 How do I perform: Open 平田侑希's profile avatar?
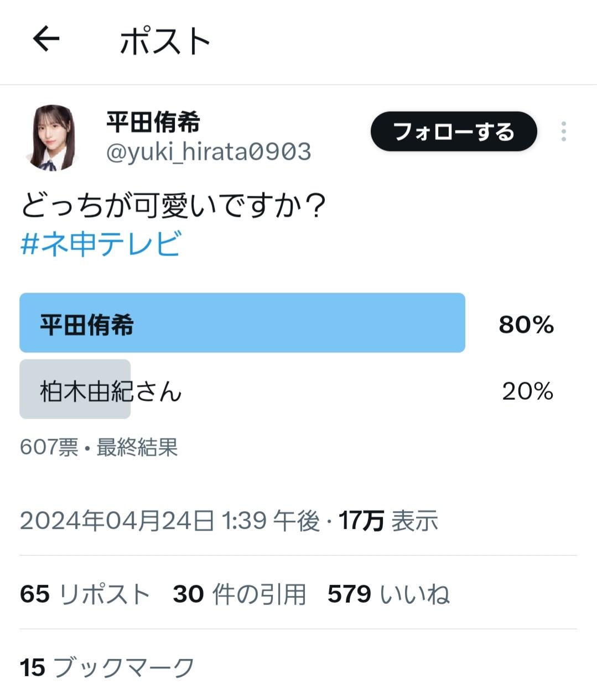(x=51, y=137)
